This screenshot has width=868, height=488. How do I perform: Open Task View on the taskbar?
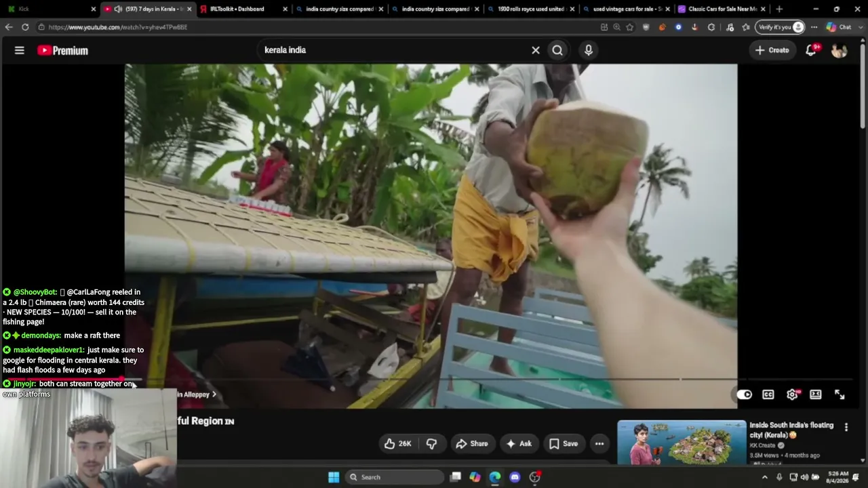point(456,477)
